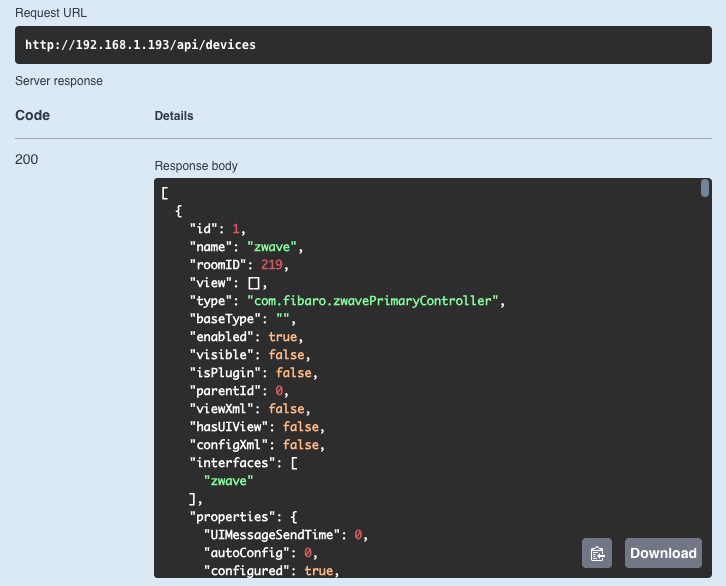Screen dimensions: 726x586
Task: Click the "zwave" name value
Action: point(271,247)
